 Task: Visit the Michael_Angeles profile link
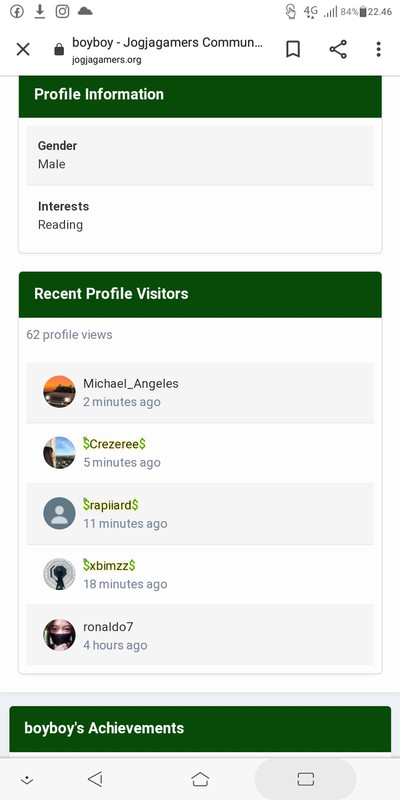coord(131,384)
